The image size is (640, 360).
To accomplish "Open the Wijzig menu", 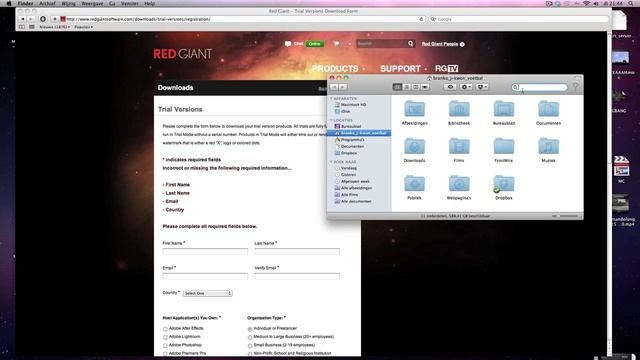I will (68, 3).
